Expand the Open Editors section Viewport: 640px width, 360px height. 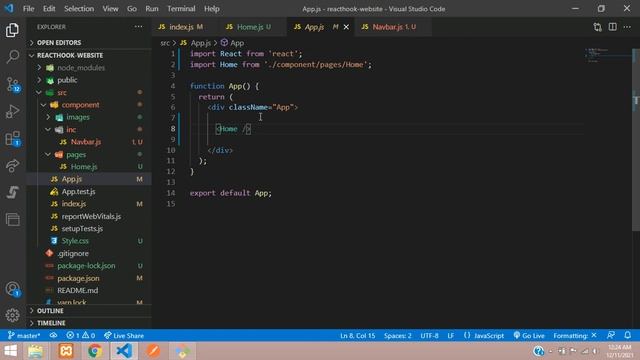[x=89, y=42]
